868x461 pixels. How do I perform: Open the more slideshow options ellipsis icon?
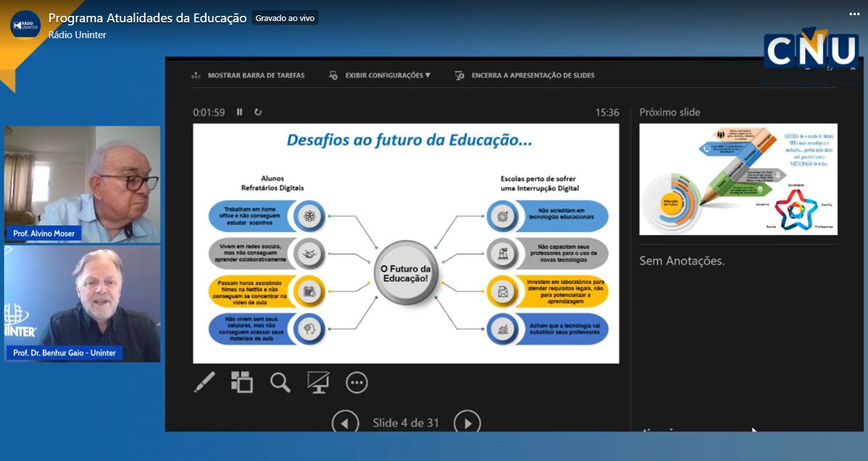coord(357,382)
